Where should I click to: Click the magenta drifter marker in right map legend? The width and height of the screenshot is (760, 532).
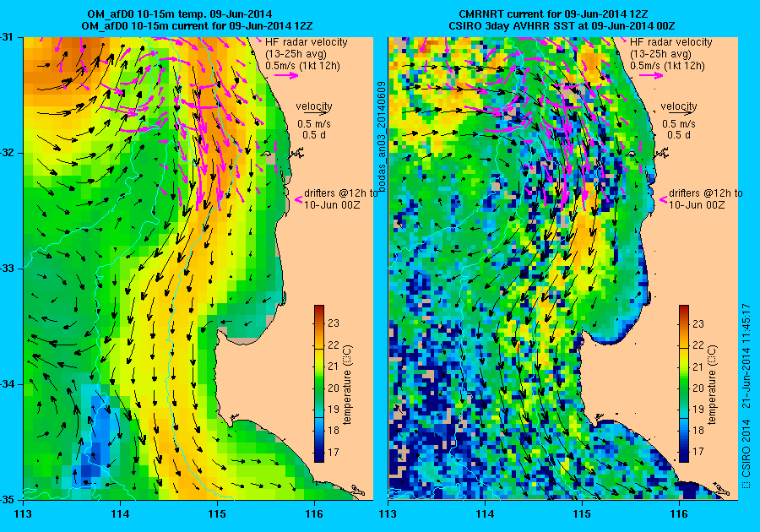pos(663,199)
